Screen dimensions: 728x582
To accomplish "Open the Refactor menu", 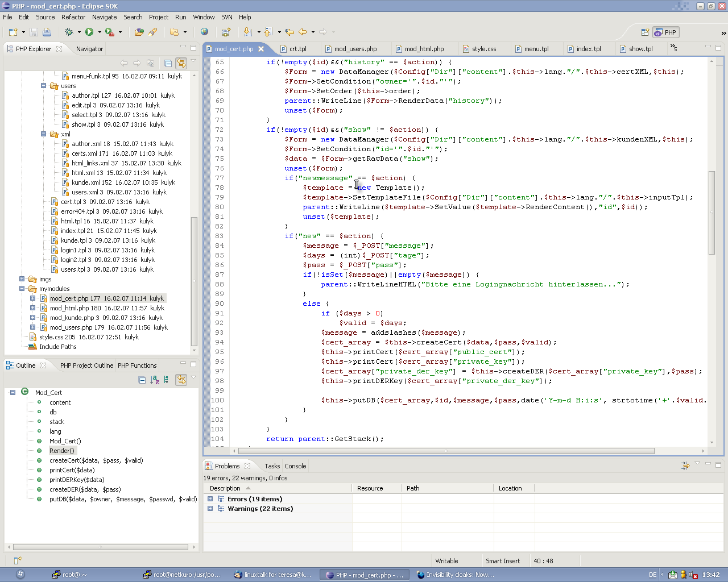I will (73, 17).
